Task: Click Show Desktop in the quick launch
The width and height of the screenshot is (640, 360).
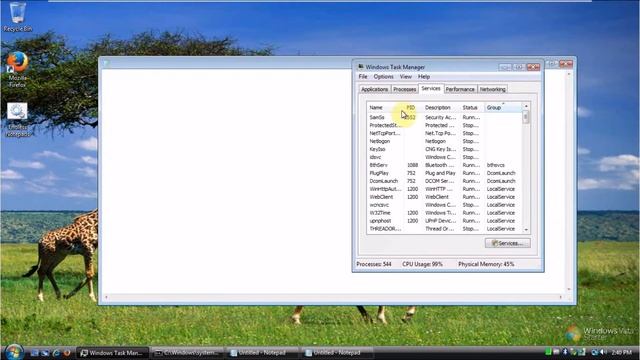Action: coord(35,353)
